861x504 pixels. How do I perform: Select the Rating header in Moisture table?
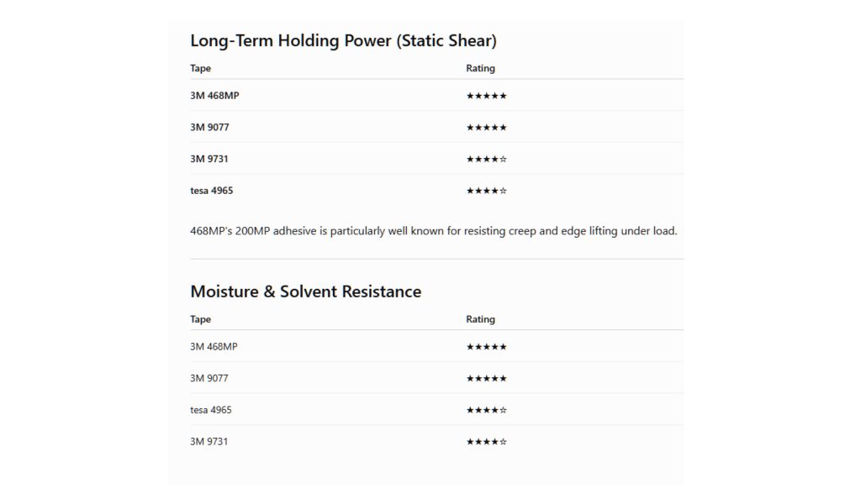[480, 319]
